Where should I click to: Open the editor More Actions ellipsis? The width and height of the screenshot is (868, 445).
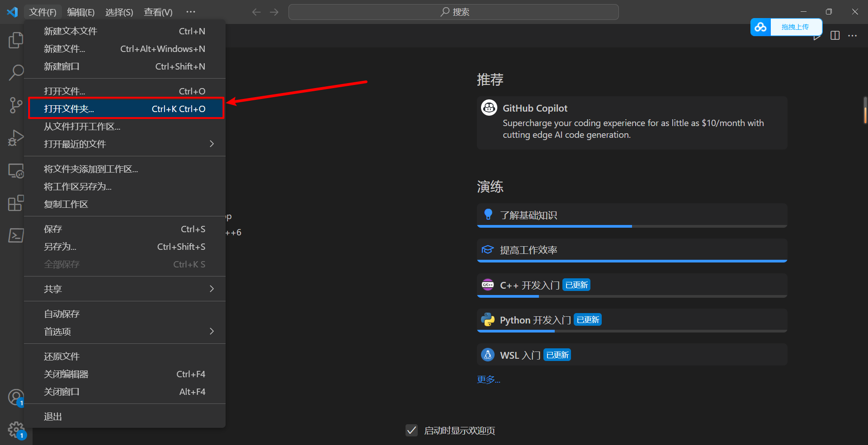point(852,36)
